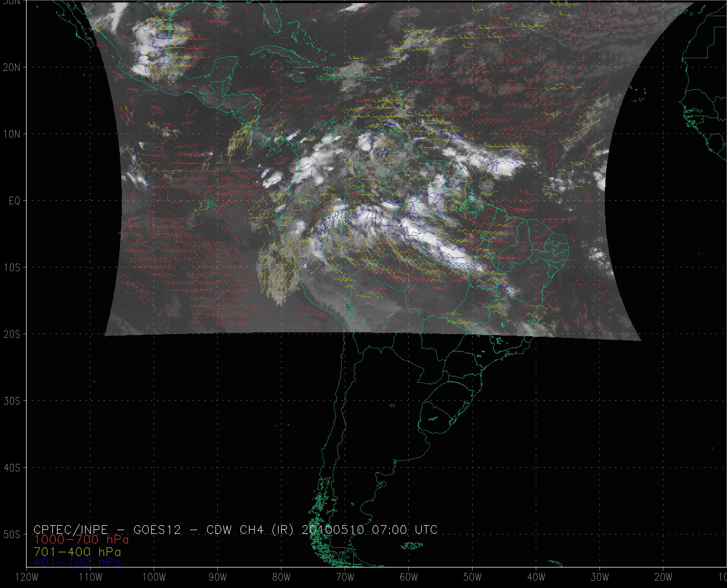Click the 10N latitude axis label
This screenshot has width=727, height=588.
pyautogui.click(x=12, y=134)
